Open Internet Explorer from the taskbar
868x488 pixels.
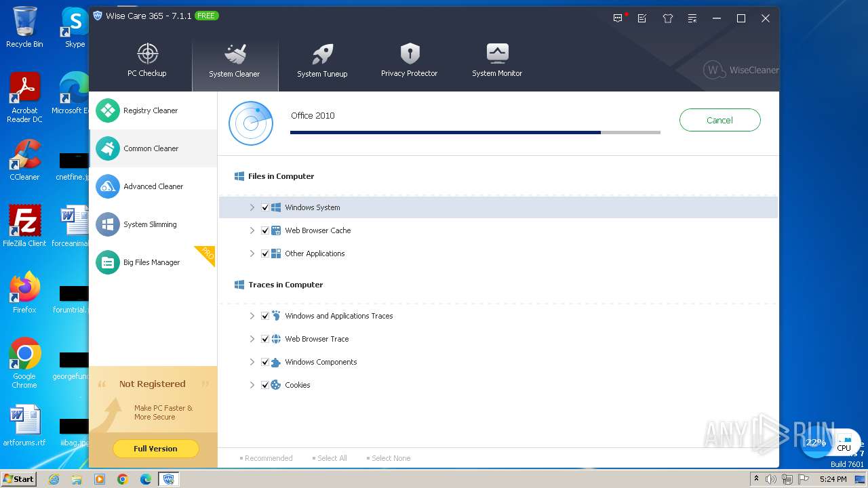click(54, 479)
